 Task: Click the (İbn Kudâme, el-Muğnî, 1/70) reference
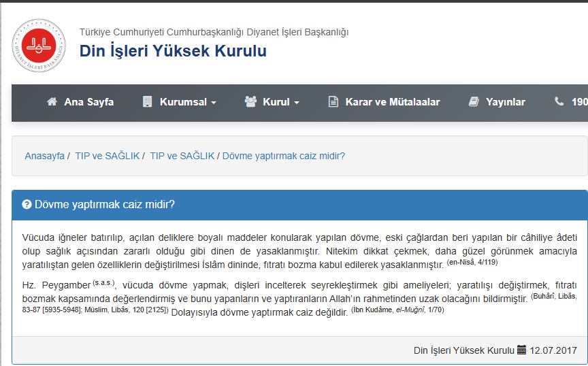tap(397, 310)
